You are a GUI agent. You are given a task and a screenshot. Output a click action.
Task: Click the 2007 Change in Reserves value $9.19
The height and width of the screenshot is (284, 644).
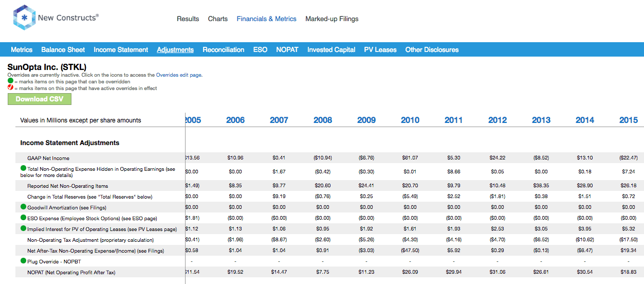click(279, 197)
